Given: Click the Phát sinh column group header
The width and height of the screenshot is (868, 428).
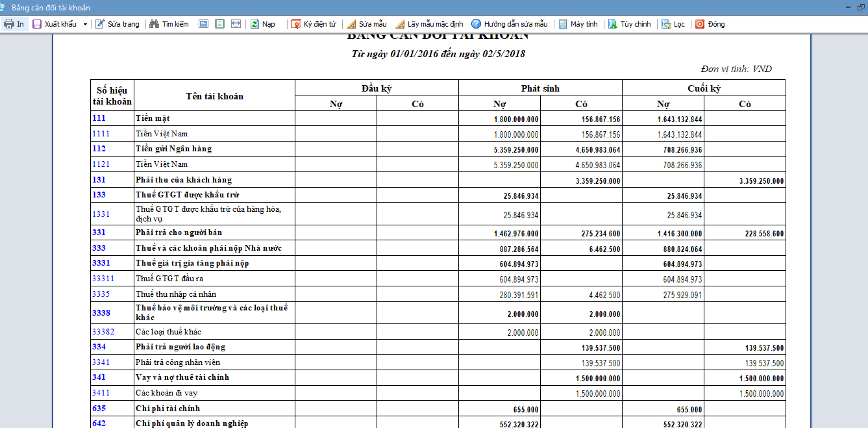Looking at the screenshot, I should (x=540, y=88).
